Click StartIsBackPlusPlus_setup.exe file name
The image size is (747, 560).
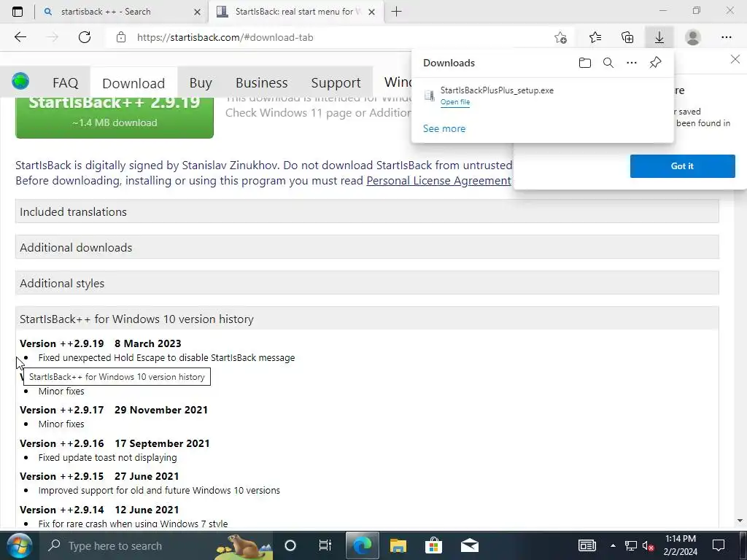(x=497, y=90)
